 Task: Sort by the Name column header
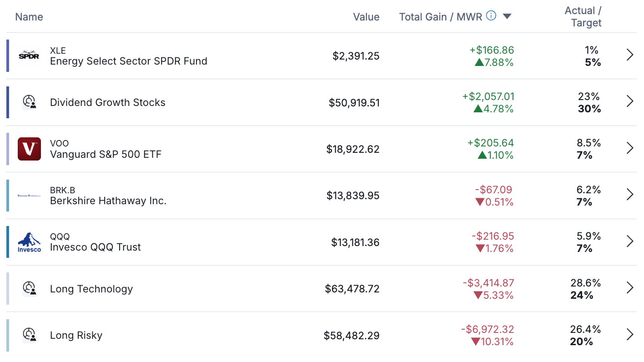click(x=29, y=17)
